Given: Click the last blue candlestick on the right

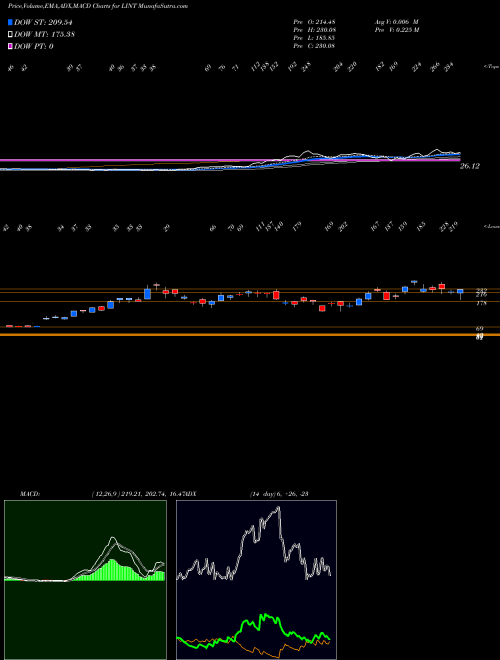Looking at the screenshot, I should point(460,293).
